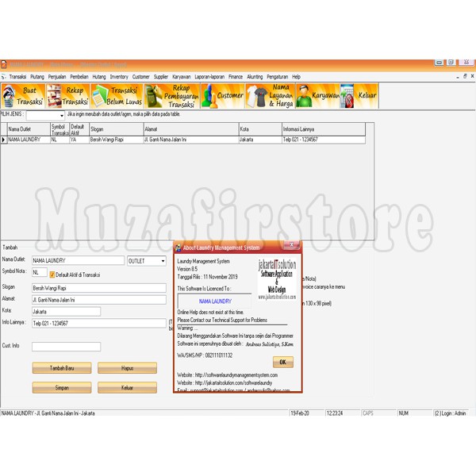The image size is (476, 476).
Task: Open Buat Transaksi toolbar icon
Action: tap(23, 96)
